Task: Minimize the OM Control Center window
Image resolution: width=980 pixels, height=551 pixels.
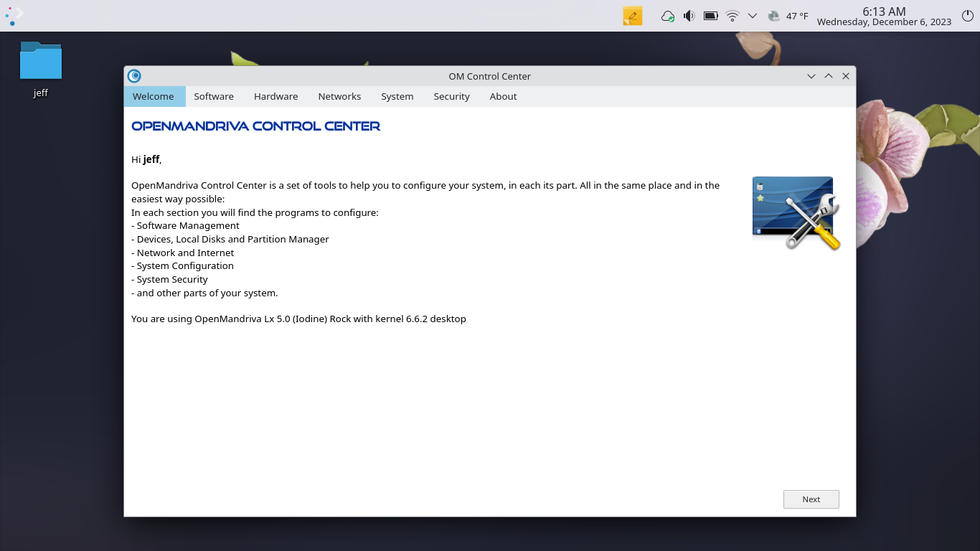Action: (x=811, y=76)
